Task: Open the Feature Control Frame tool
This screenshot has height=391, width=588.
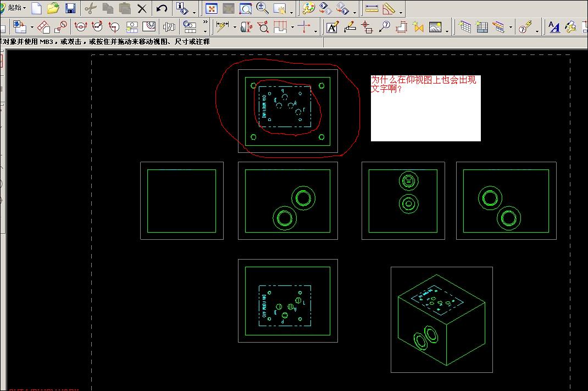Action: 350,26
